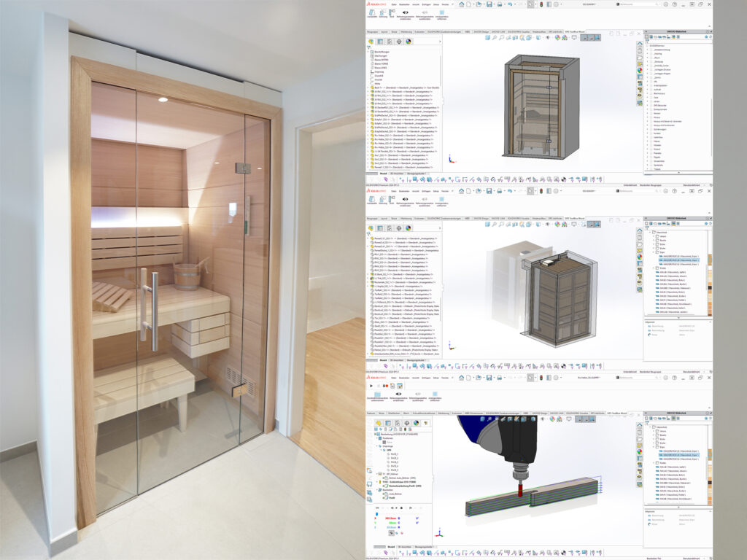Pick the dark brown swatch in middle window library
The height and width of the screenshot is (560, 747).
point(709,287)
